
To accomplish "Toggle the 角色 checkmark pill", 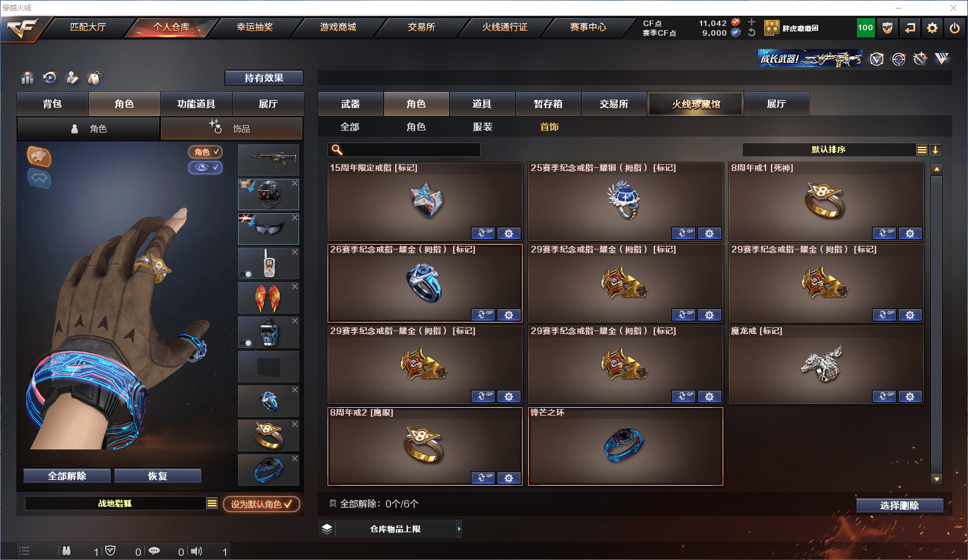I will pyautogui.click(x=205, y=152).
